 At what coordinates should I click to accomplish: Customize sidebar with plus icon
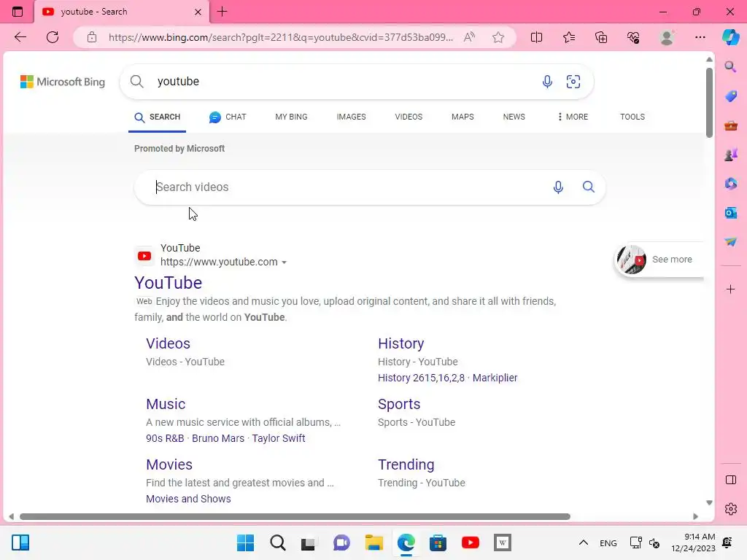(730, 289)
